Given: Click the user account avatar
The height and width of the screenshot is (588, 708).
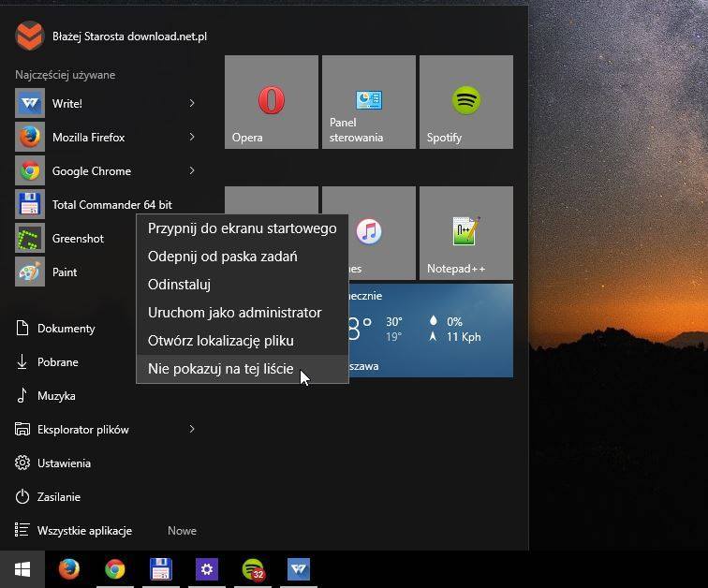Looking at the screenshot, I should (x=30, y=37).
